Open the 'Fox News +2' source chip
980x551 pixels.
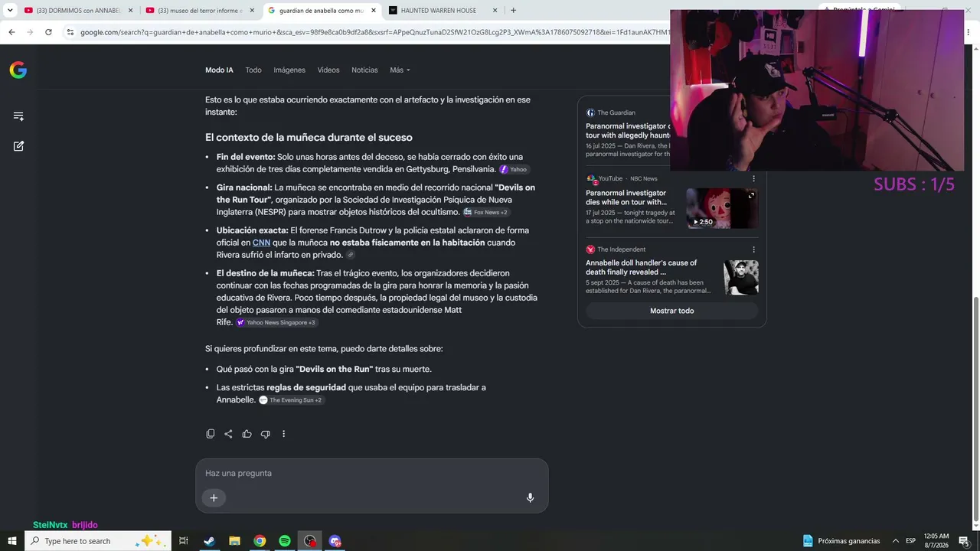click(x=485, y=213)
